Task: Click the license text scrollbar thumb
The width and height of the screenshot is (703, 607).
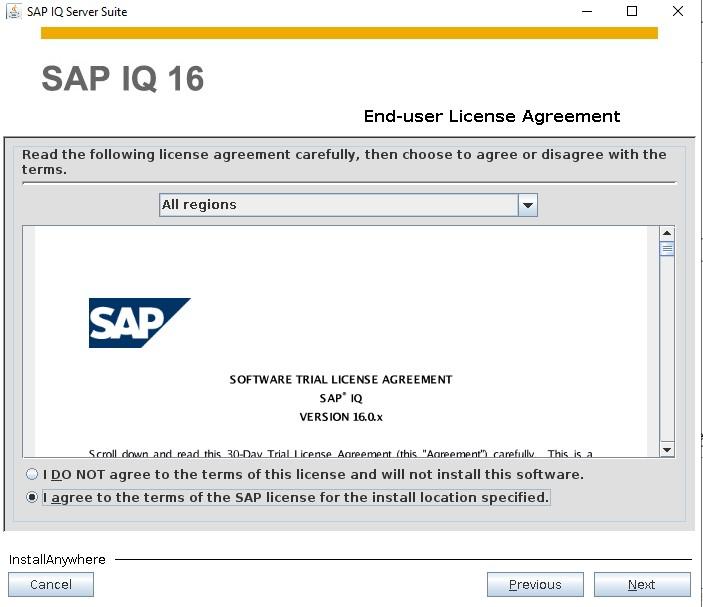Action: point(667,248)
